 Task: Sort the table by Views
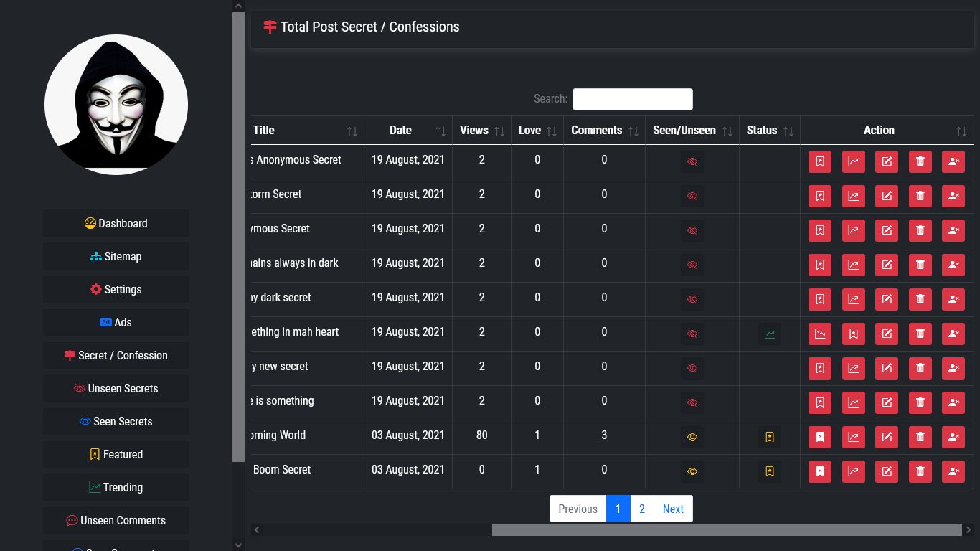474,130
